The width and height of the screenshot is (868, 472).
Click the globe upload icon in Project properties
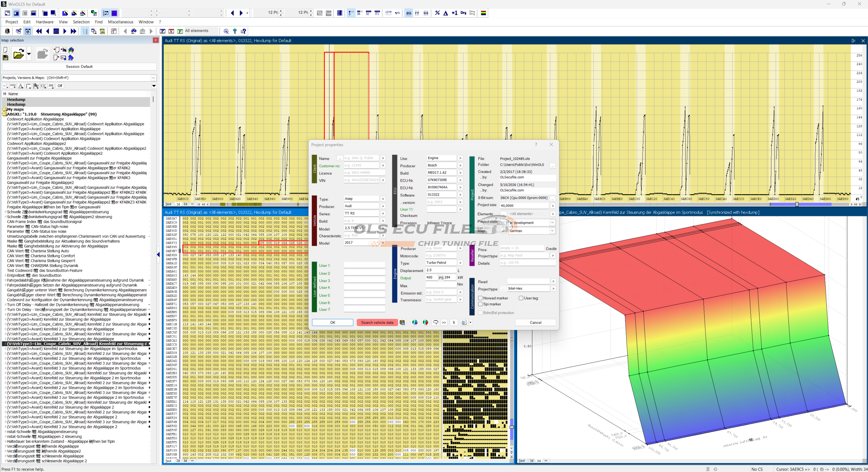click(x=426, y=322)
